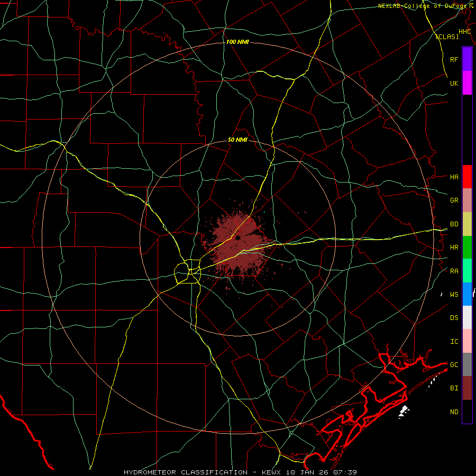The height and width of the screenshot is (476, 476).
Task: Click the HR legend label
Action: (454, 248)
